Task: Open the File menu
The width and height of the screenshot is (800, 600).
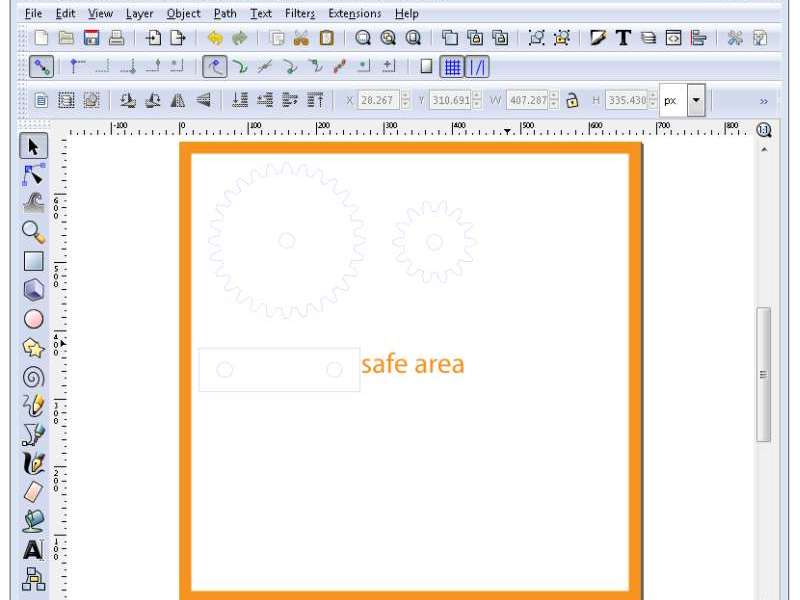Action: 34,13
